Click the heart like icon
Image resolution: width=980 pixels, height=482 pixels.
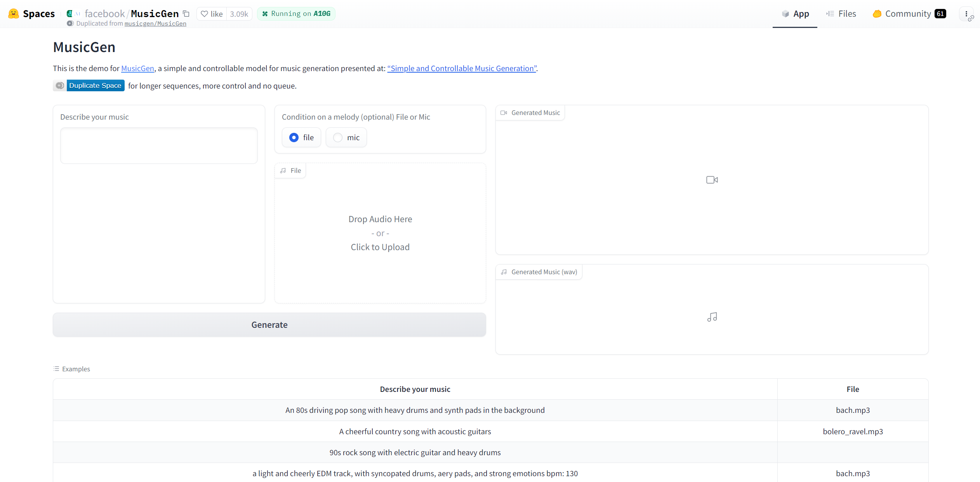[204, 14]
